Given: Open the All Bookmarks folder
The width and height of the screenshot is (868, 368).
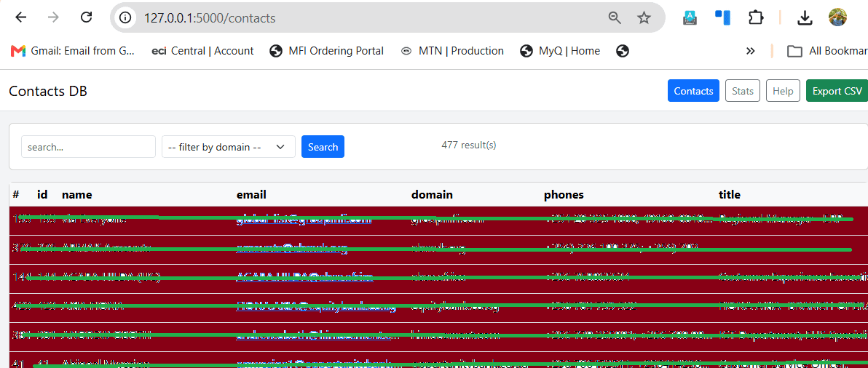Looking at the screenshot, I should point(827,52).
